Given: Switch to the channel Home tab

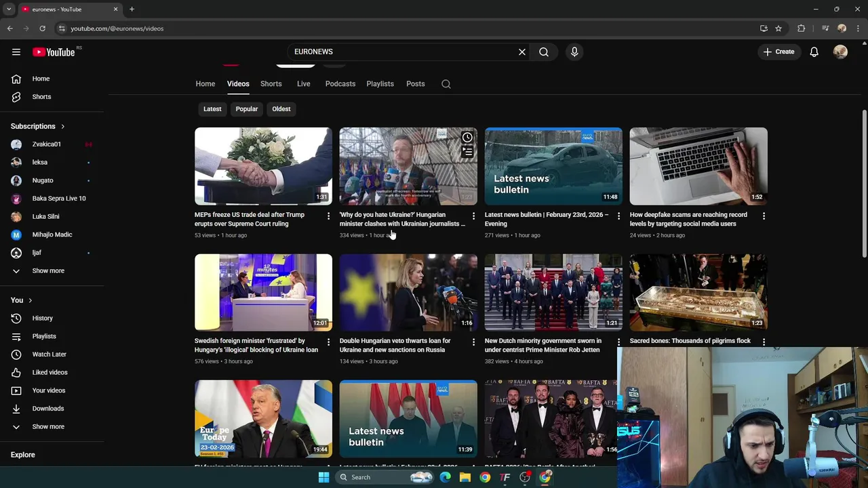Looking at the screenshot, I should click(x=205, y=84).
